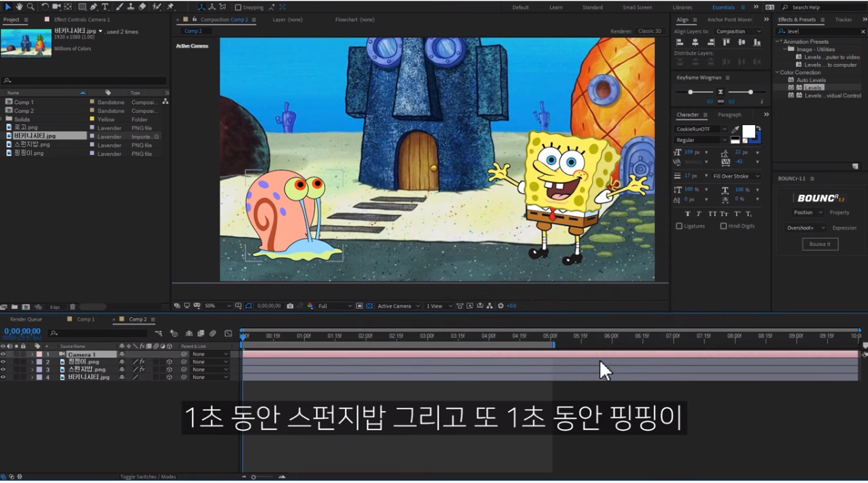Open the BOUNCr Position property dropdown
Screen dimensions: 868x483
click(x=808, y=212)
